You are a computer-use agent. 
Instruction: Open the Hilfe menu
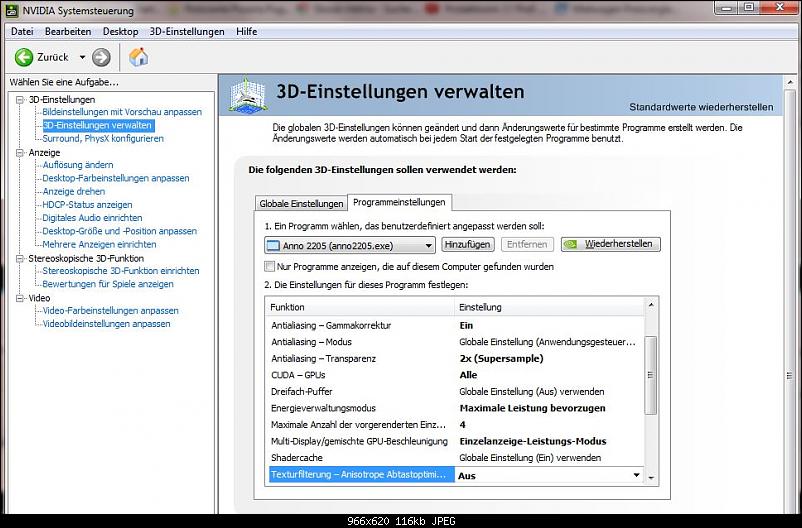247,32
